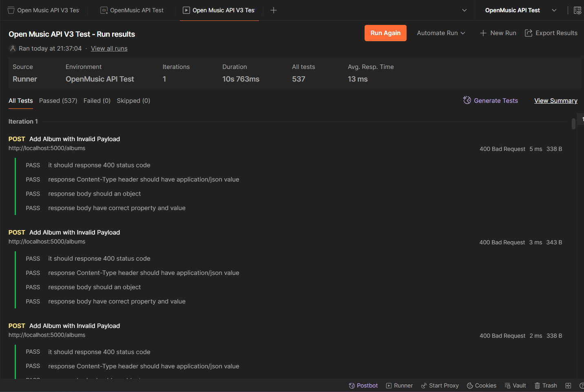Open Cookies manager in status bar
The image size is (584, 392).
(482, 385)
